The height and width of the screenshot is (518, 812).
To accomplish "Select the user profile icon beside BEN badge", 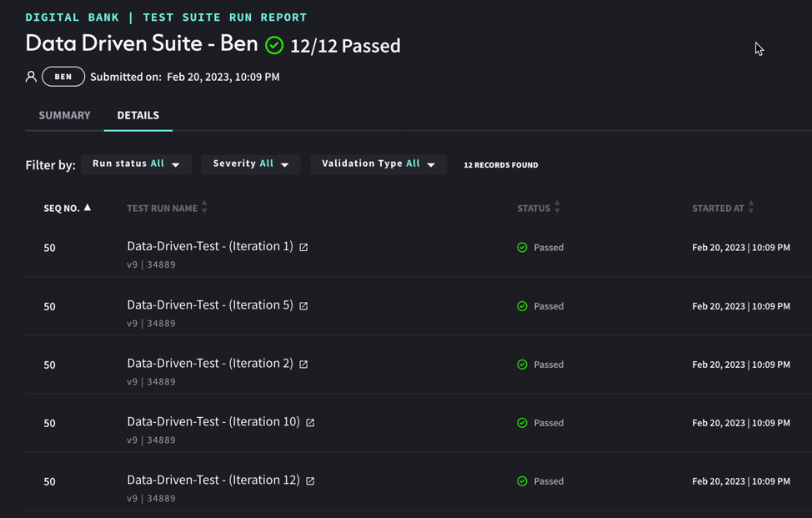I will tap(31, 76).
